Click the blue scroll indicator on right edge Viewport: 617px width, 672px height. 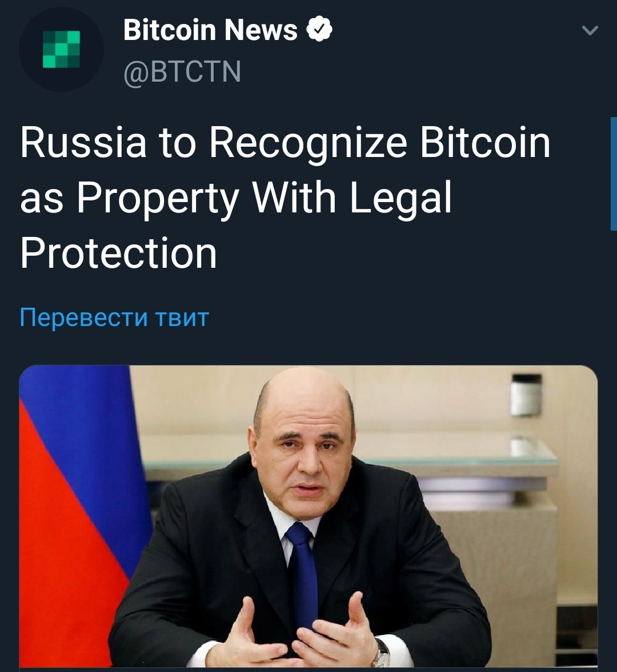pyautogui.click(x=614, y=174)
